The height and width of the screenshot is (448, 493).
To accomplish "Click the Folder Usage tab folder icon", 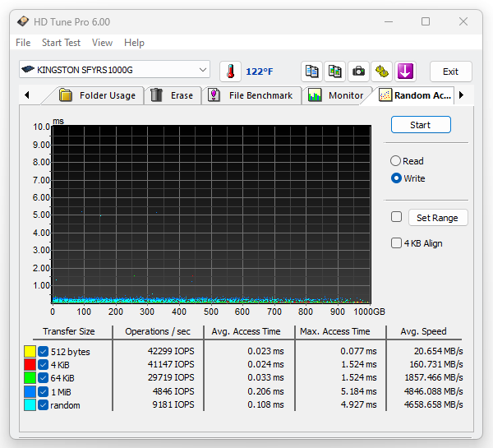I will pyautogui.click(x=66, y=95).
